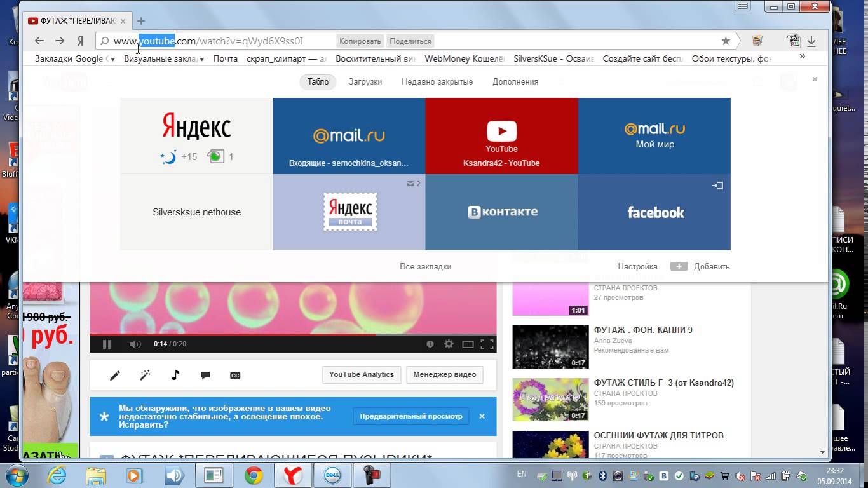Open the downloads arrow icon in toolbar
The height and width of the screenshot is (488, 868).
pos(811,41)
